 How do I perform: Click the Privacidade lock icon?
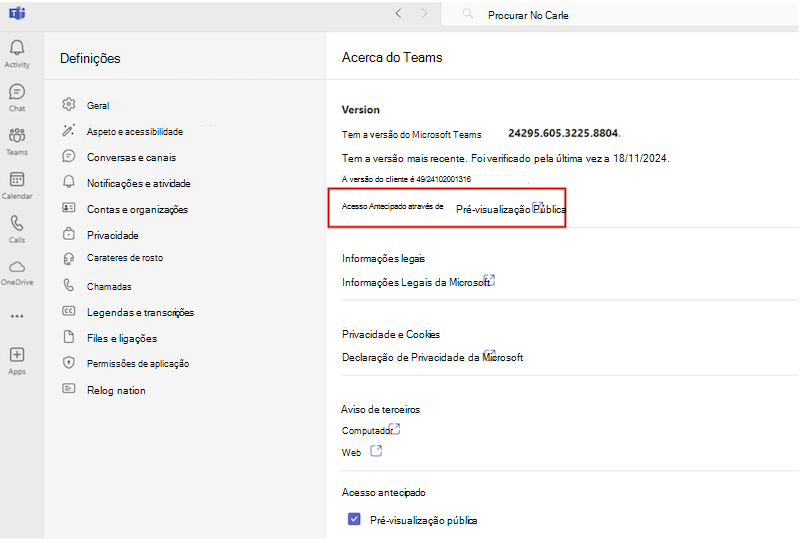click(69, 234)
